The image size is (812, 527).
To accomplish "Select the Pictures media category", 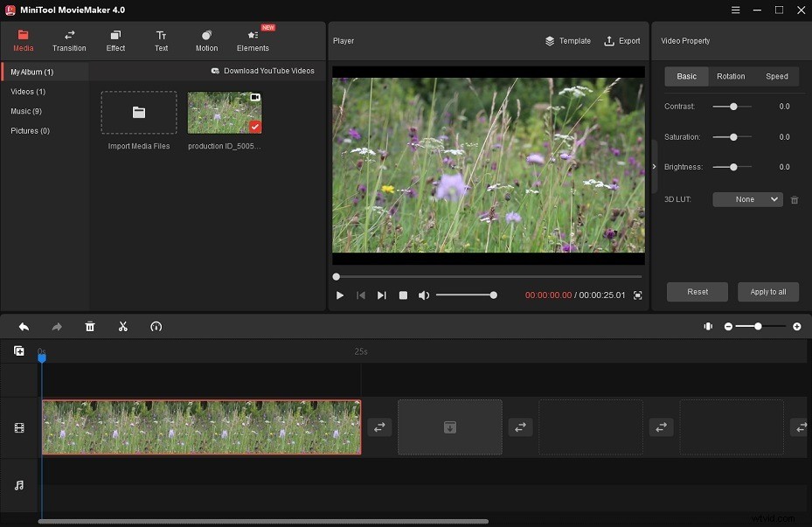I will pos(29,130).
